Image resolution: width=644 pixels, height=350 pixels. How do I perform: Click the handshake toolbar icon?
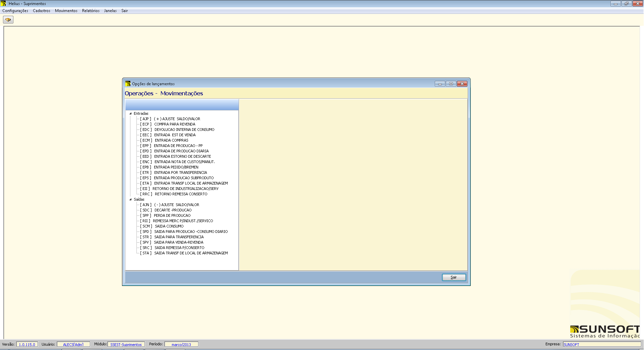click(x=8, y=20)
